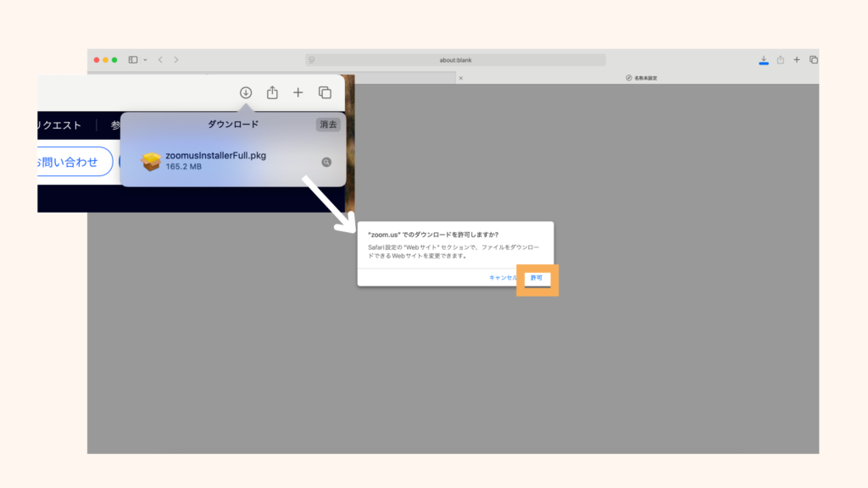Close the open tab with its × button
The image size is (868, 488).
click(x=460, y=78)
